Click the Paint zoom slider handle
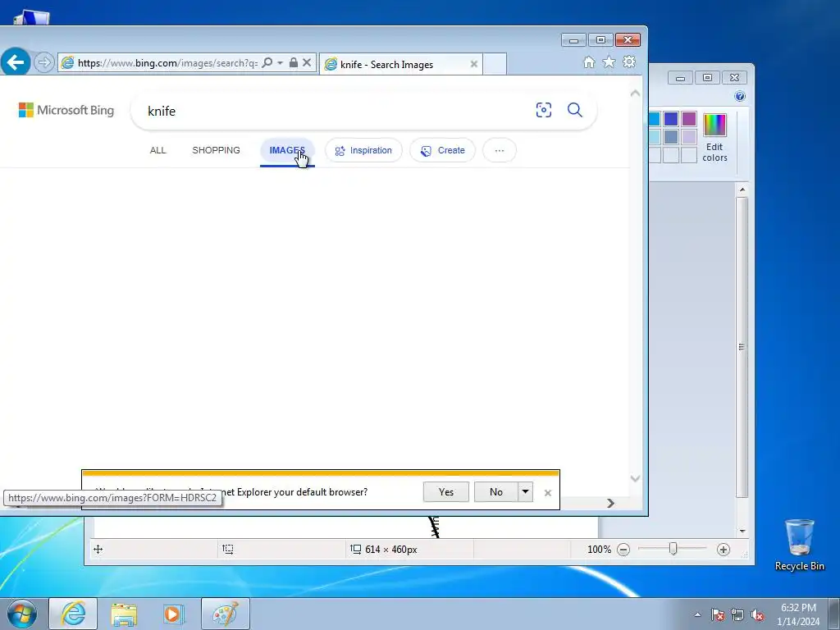Image resolution: width=840 pixels, height=630 pixels. (673, 549)
